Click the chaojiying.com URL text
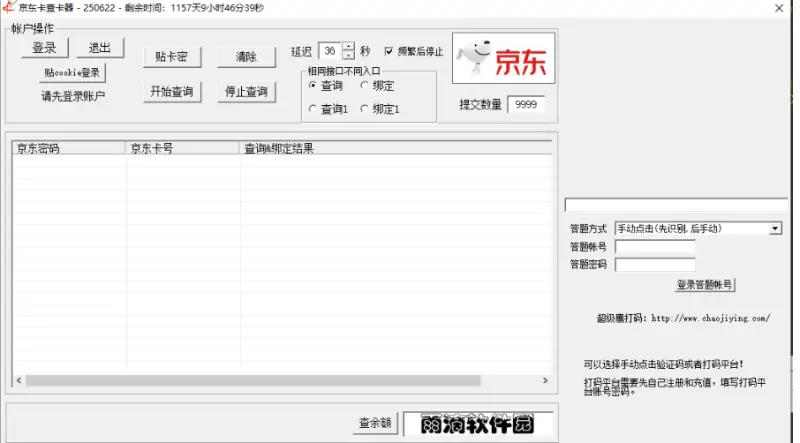This screenshot has width=800, height=443. (x=711, y=318)
